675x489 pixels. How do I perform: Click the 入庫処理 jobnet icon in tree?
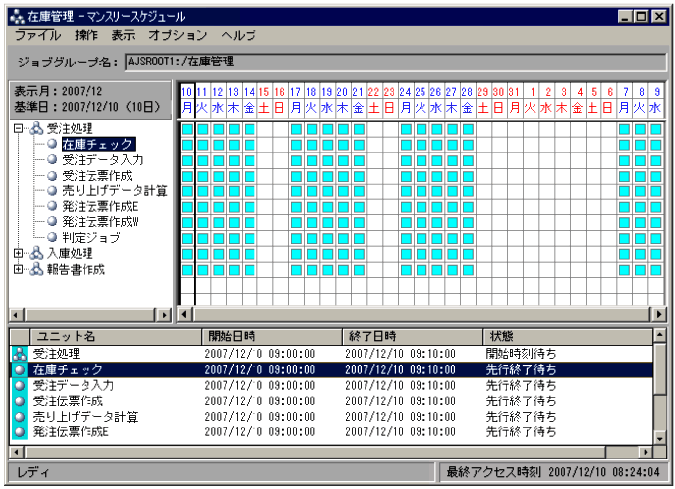tap(36, 254)
